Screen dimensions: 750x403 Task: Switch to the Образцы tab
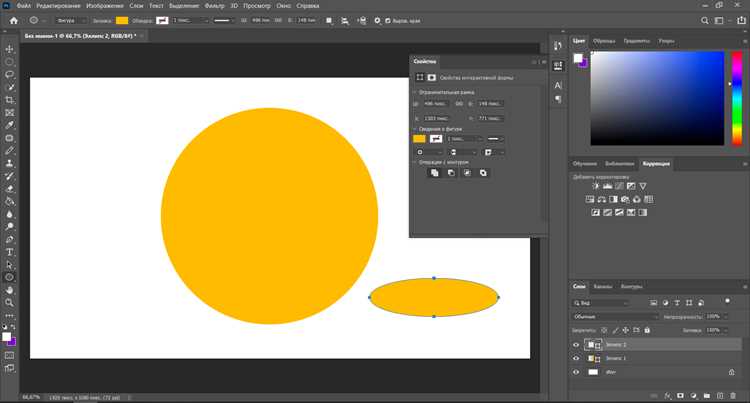(x=604, y=41)
